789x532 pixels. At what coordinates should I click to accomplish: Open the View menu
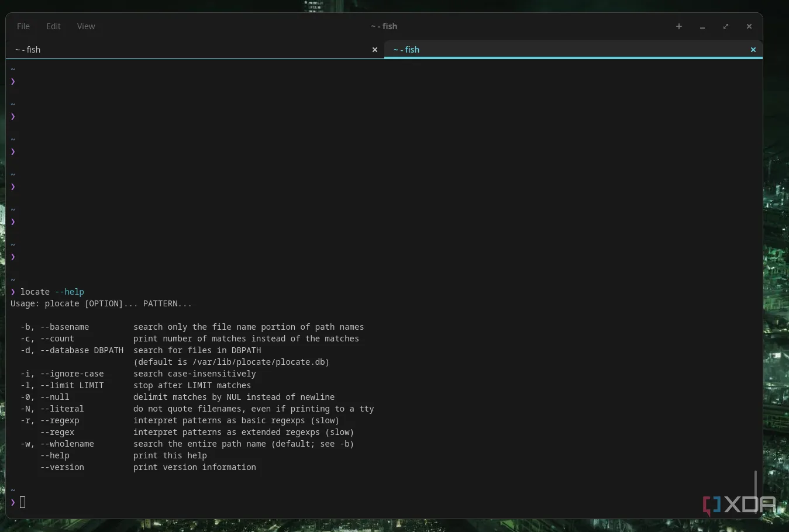coord(86,26)
